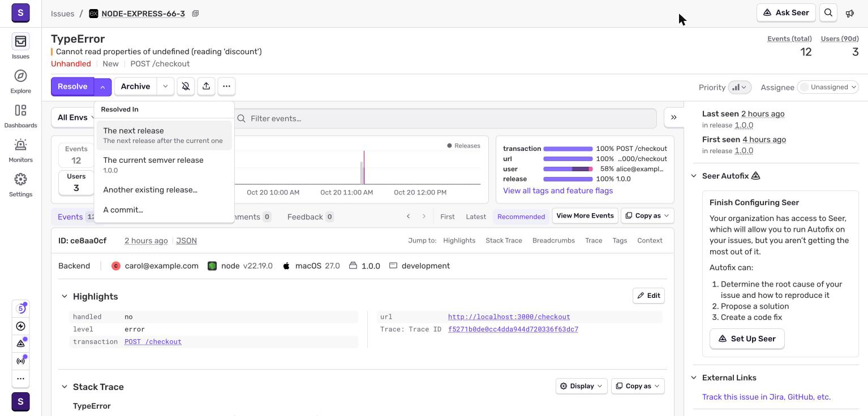This screenshot has height=416, width=868.
Task: Open search with the magnifier icon in the header
Action: click(x=828, y=13)
